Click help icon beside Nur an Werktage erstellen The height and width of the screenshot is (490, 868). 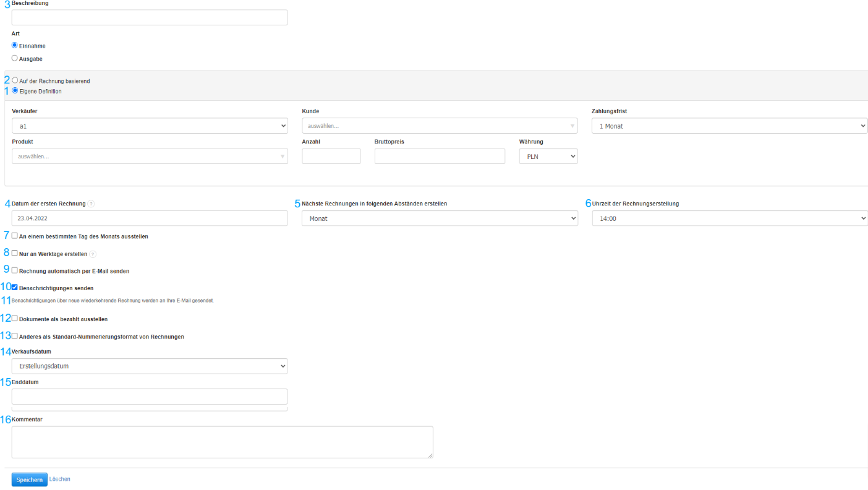(93, 254)
